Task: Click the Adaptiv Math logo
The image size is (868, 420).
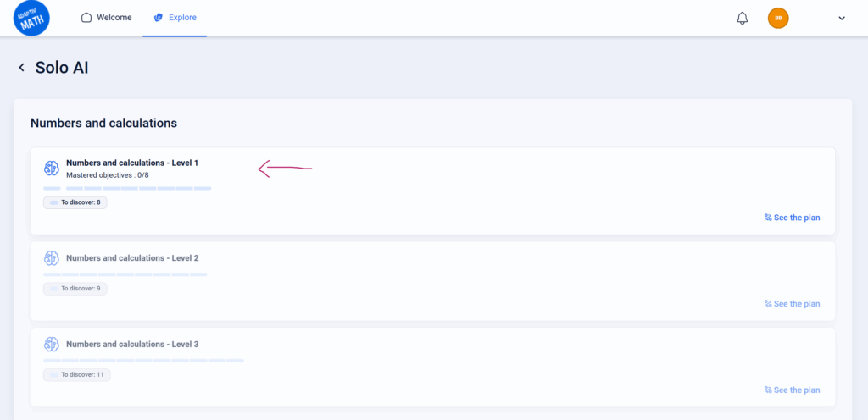Action: [32, 19]
